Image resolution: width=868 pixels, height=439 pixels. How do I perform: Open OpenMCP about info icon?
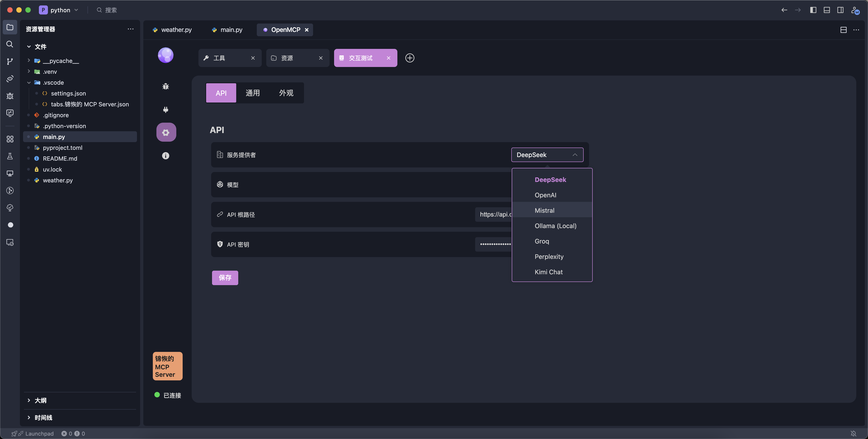pyautogui.click(x=165, y=155)
